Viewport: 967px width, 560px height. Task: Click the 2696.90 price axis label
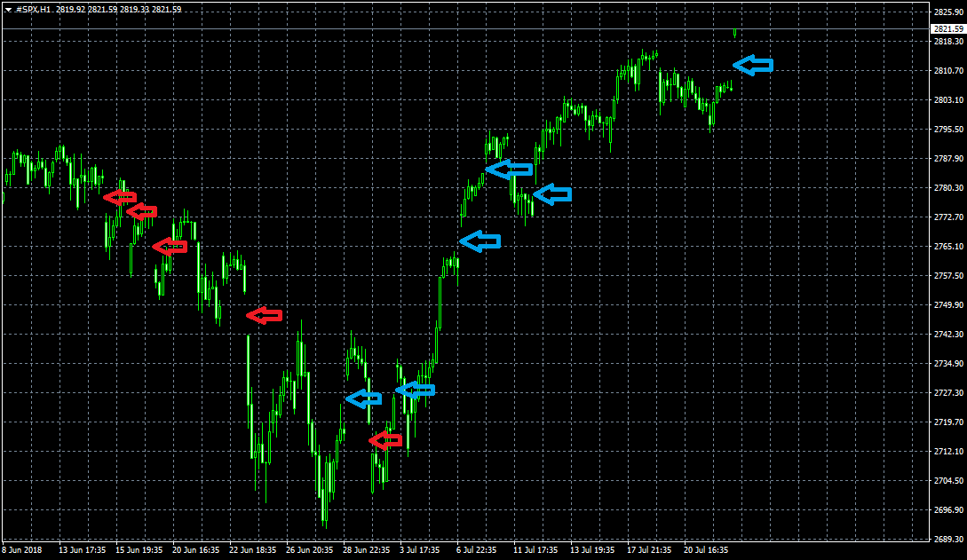(948, 509)
